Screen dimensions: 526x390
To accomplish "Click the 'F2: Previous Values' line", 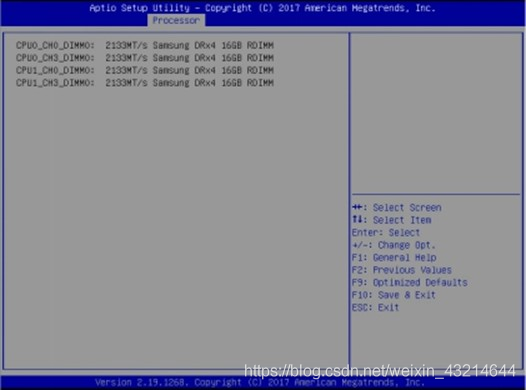I will click(x=402, y=270).
